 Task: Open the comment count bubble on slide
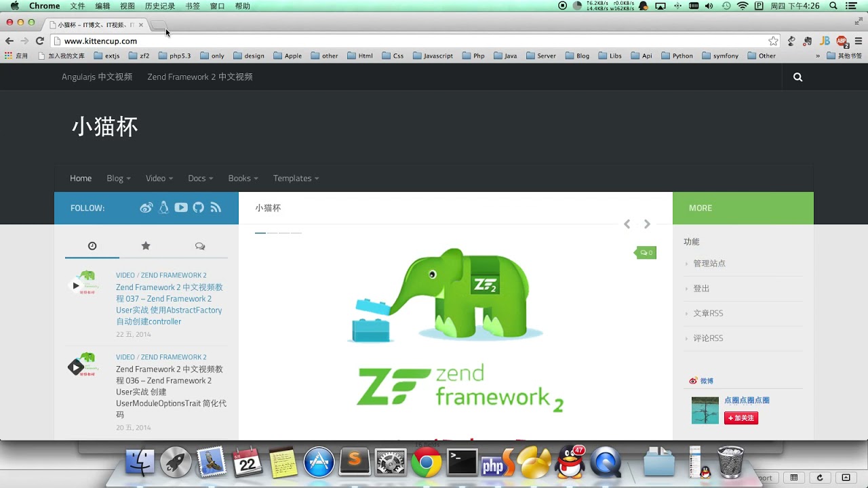click(646, 253)
